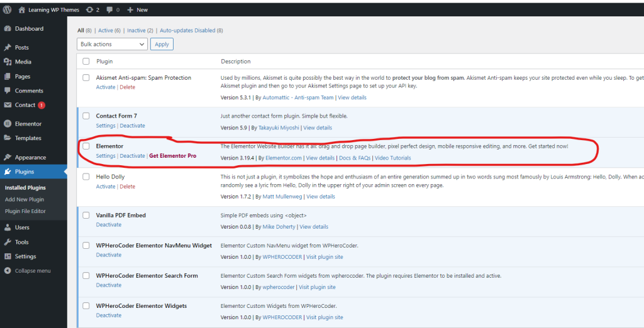Click the Apply button
The height and width of the screenshot is (328, 644).
point(162,44)
